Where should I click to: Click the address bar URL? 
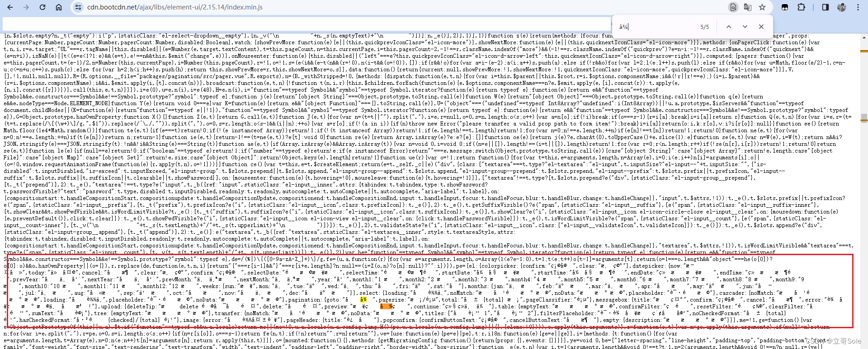pos(175,7)
